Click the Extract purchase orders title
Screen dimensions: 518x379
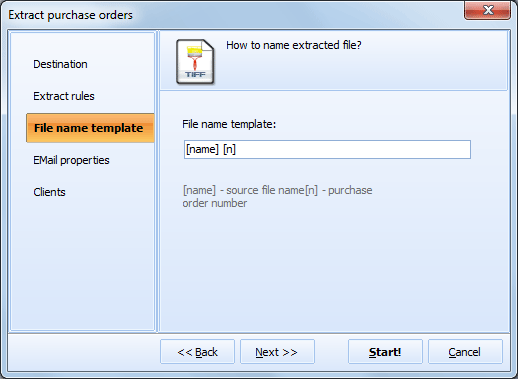point(70,15)
